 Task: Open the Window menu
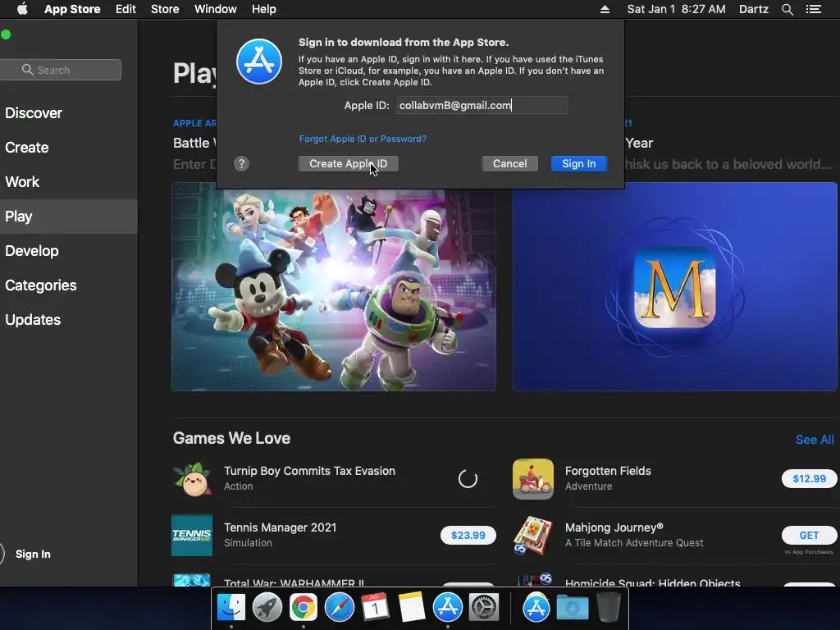click(216, 9)
